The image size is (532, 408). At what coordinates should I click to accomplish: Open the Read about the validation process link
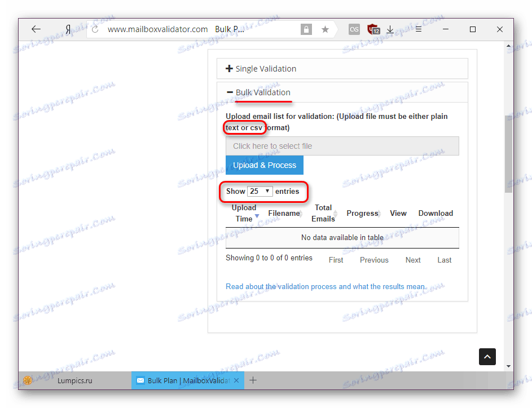pyautogui.click(x=326, y=286)
